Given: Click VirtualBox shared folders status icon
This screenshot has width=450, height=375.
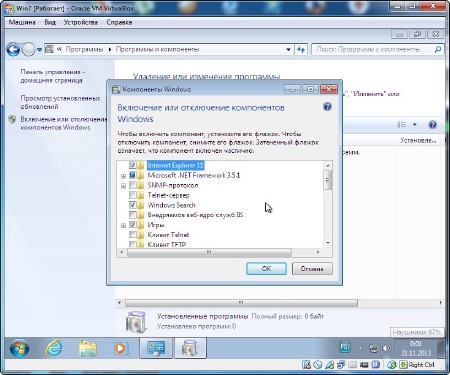Looking at the screenshot, I should (352, 365).
